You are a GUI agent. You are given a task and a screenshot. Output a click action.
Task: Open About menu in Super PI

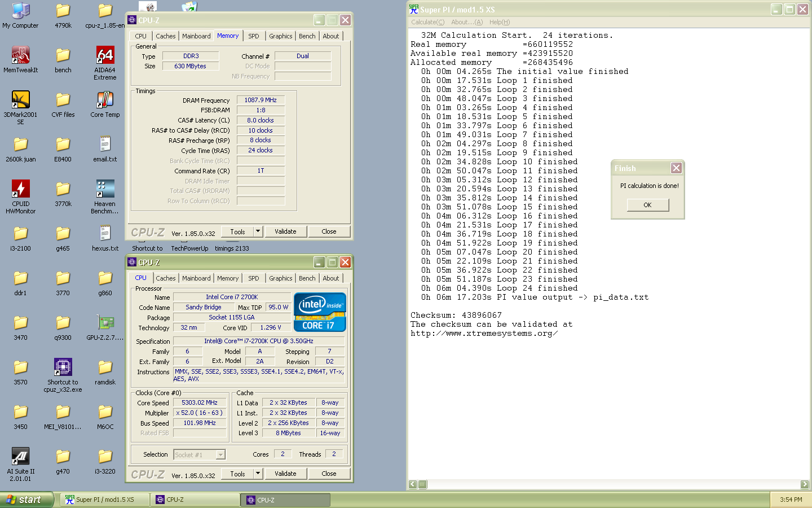point(467,22)
